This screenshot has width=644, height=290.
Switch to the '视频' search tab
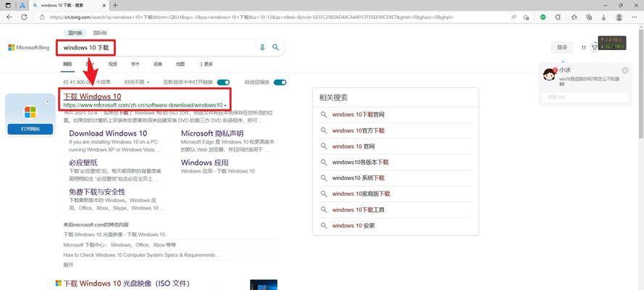[112, 64]
